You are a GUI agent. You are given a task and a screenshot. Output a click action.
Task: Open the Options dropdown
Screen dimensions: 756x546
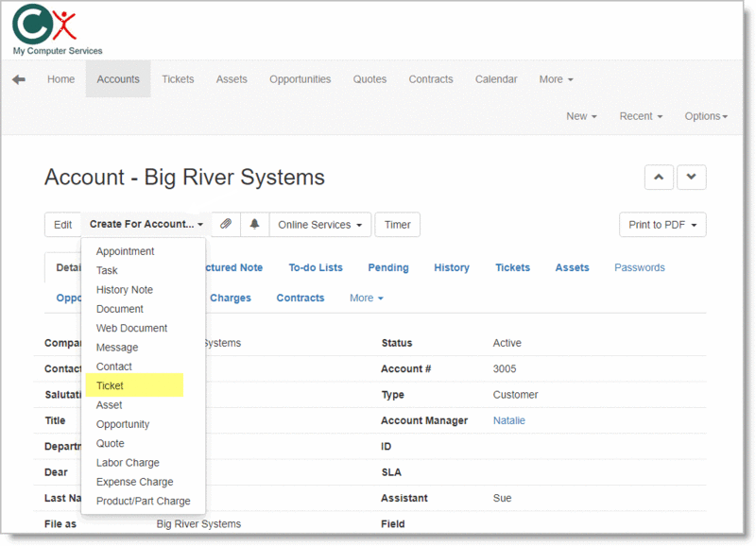pyautogui.click(x=705, y=115)
